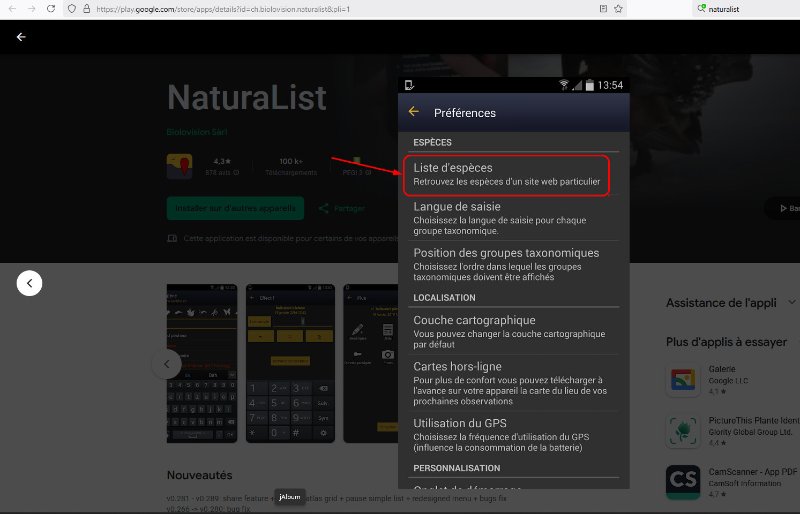Click the jAlbum label at bottom
The height and width of the screenshot is (514, 800).
click(x=290, y=497)
